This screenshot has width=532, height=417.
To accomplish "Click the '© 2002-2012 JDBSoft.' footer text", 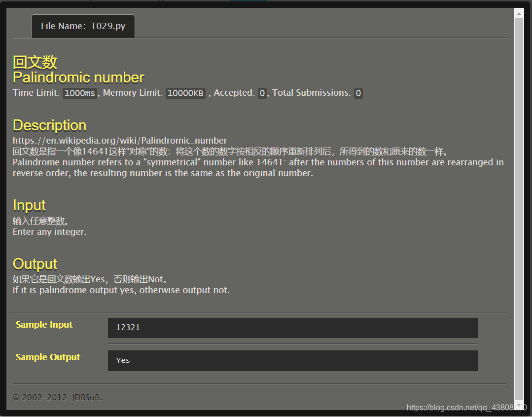I will (58, 397).
